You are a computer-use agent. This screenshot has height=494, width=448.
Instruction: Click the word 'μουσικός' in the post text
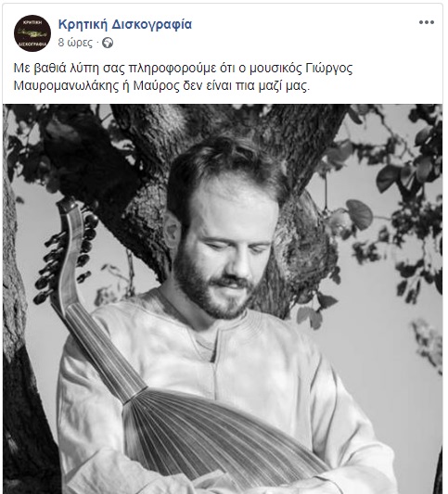[x=275, y=69]
